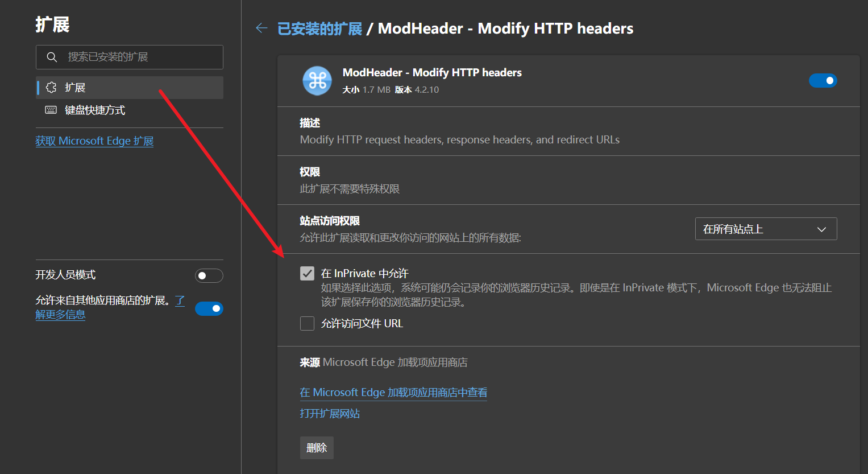Click the ModHeader extension logo icon

317,80
